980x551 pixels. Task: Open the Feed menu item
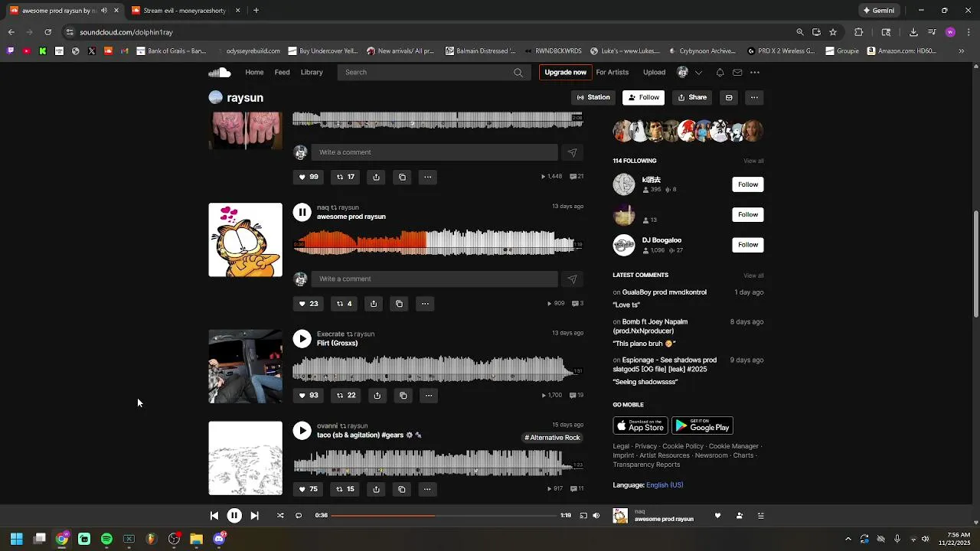click(x=283, y=73)
